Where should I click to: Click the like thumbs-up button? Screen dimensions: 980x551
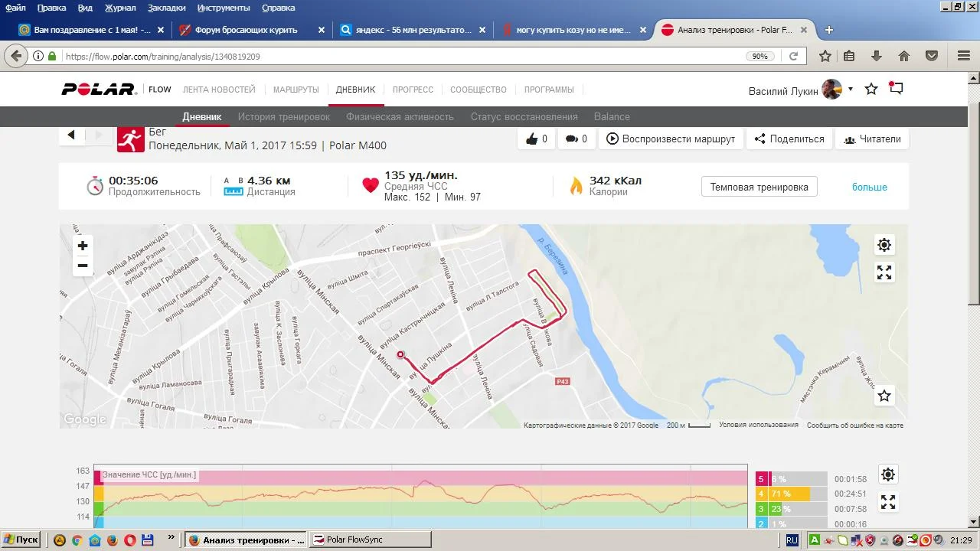tap(537, 139)
